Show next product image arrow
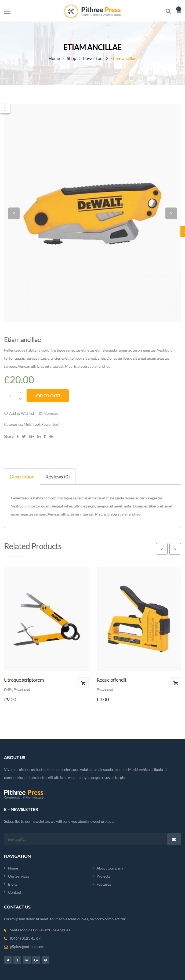The image size is (185, 980). coord(171,213)
